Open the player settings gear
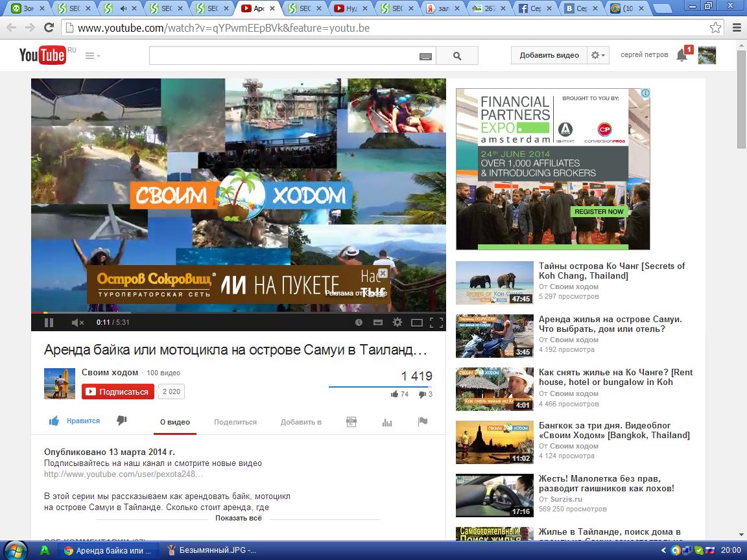The height and width of the screenshot is (560, 747). coord(397,322)
